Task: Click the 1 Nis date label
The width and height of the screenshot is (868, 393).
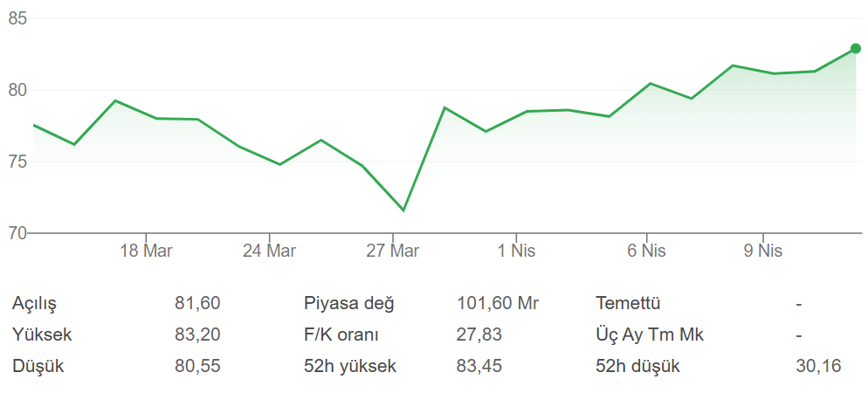Action: click(517, 252)
